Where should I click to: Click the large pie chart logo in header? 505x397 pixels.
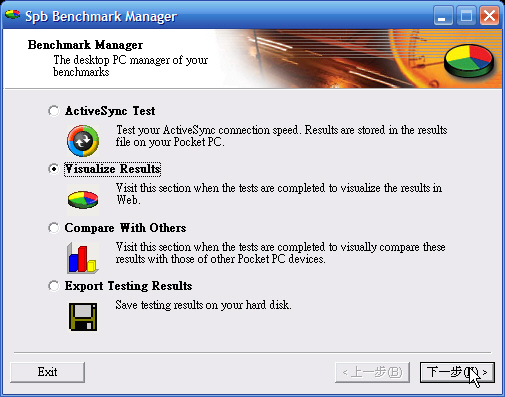pyautogui.click(x=469, y=61)
